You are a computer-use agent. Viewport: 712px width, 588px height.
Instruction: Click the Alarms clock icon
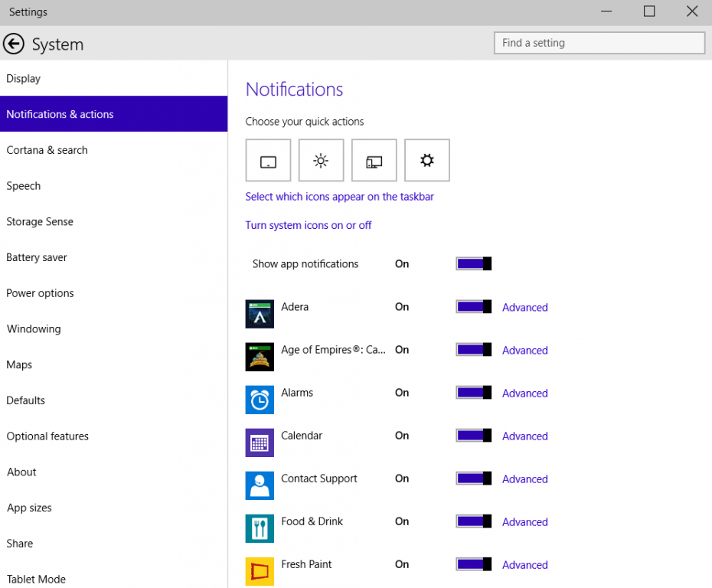pyautogui.click(x=260, y=400)
